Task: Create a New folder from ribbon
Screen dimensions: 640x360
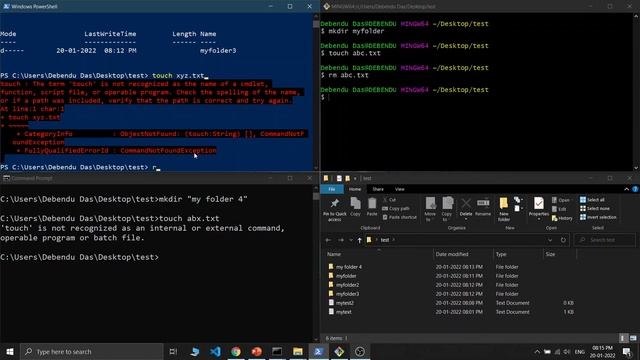Action: click(504, 209)
